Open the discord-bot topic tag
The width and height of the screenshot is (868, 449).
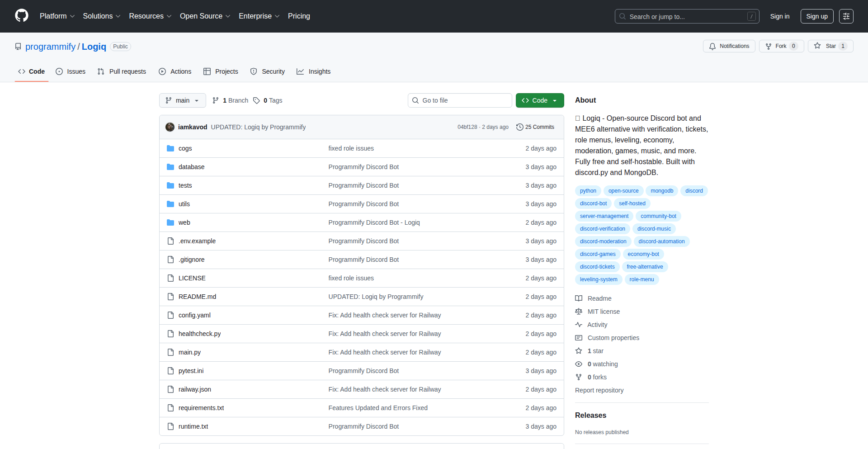point(593,203)
